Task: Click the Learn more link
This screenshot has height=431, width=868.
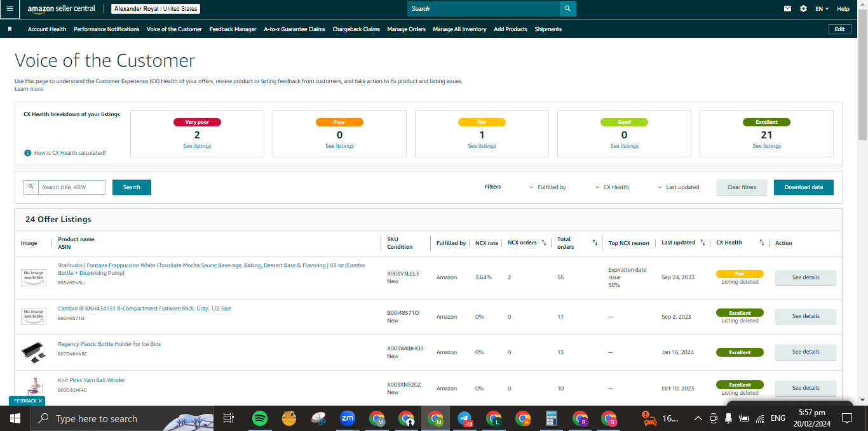Action: (x=29, y=89)
